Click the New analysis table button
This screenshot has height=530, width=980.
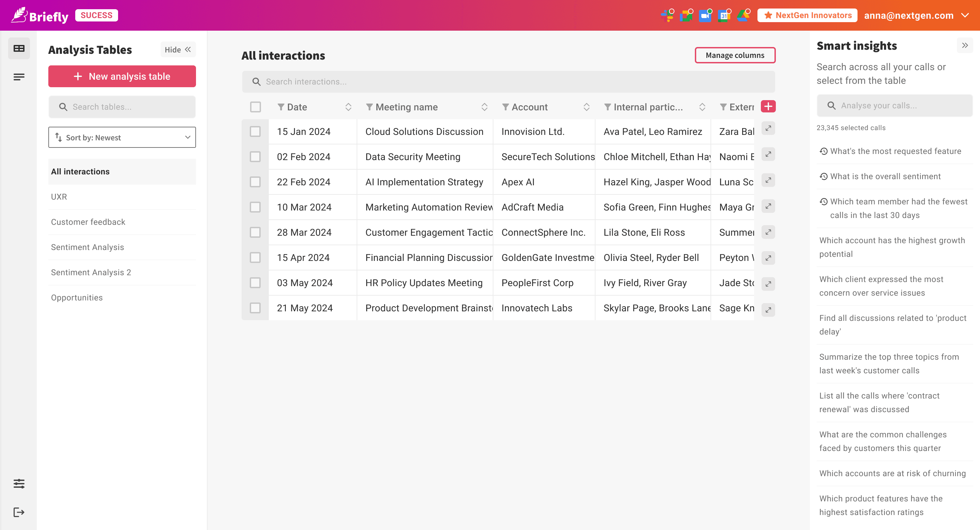point(122,77)
